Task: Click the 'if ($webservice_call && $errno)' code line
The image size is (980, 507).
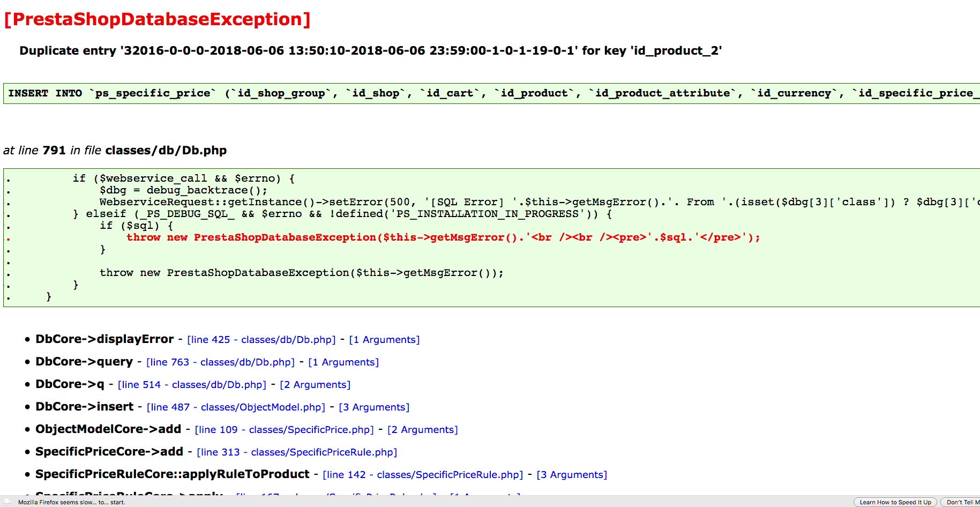Action: tap(184, 178)
